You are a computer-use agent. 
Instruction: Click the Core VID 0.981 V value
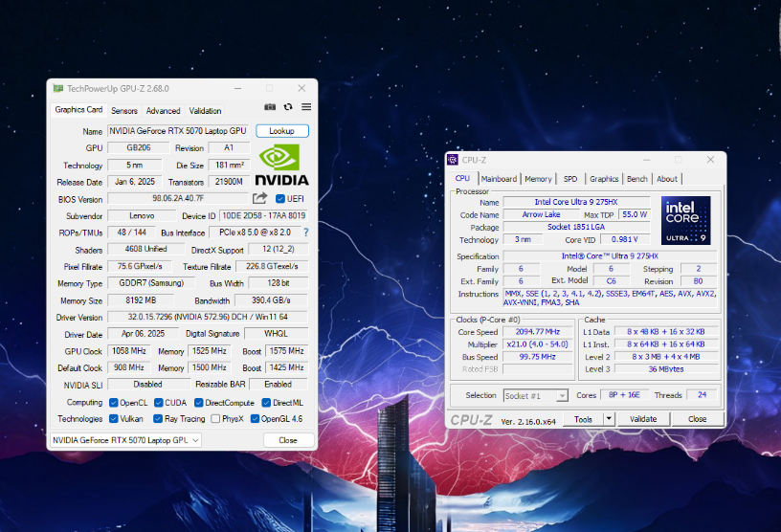pos(625,239)
